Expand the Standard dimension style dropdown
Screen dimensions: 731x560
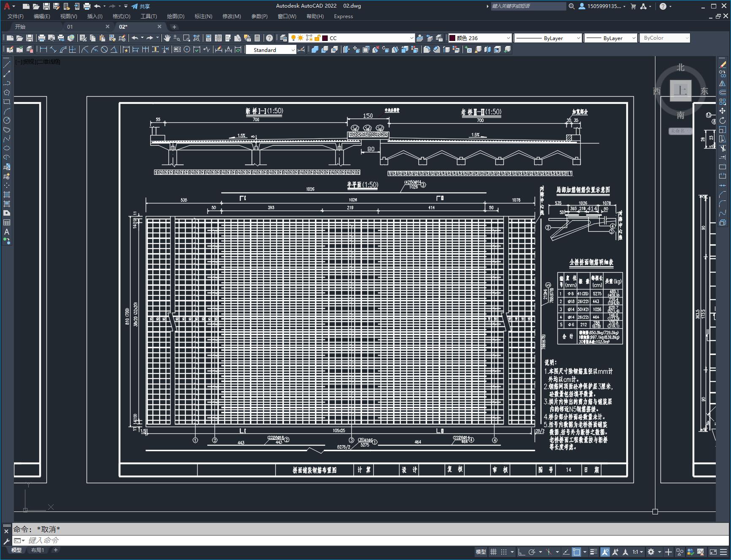pos(293,50)
